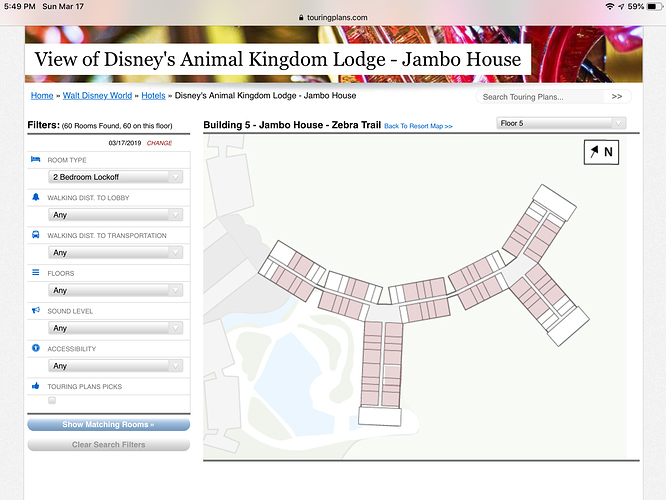666x500 pixels.
Task: Click the megaphone Sound Level icon
Action: click(x=35, y=311)
